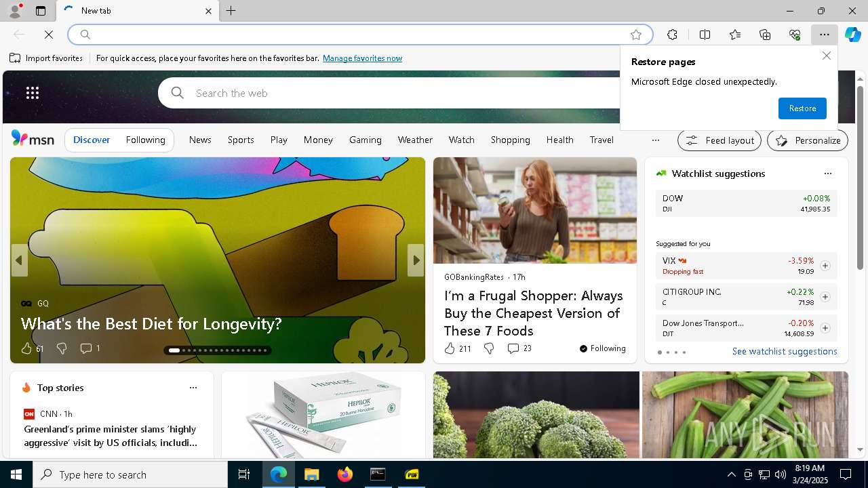Click the profile avatar icon in title bar

click(14, 11)
